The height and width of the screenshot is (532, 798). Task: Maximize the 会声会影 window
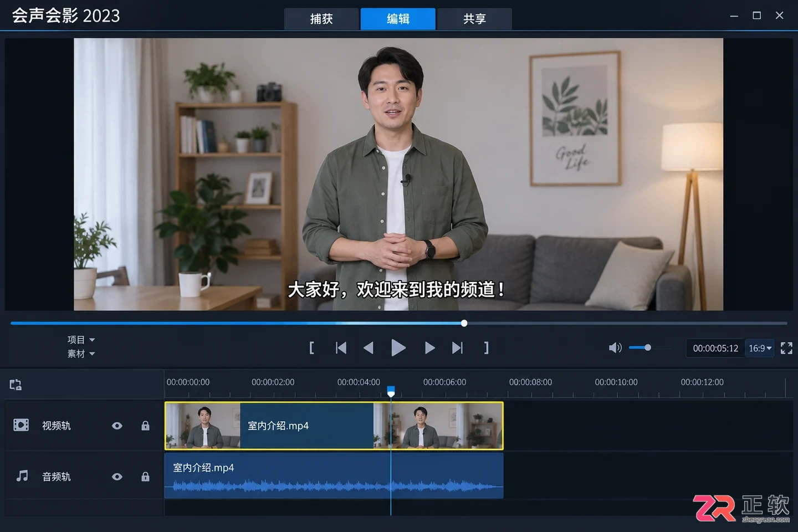coord(757,16)
